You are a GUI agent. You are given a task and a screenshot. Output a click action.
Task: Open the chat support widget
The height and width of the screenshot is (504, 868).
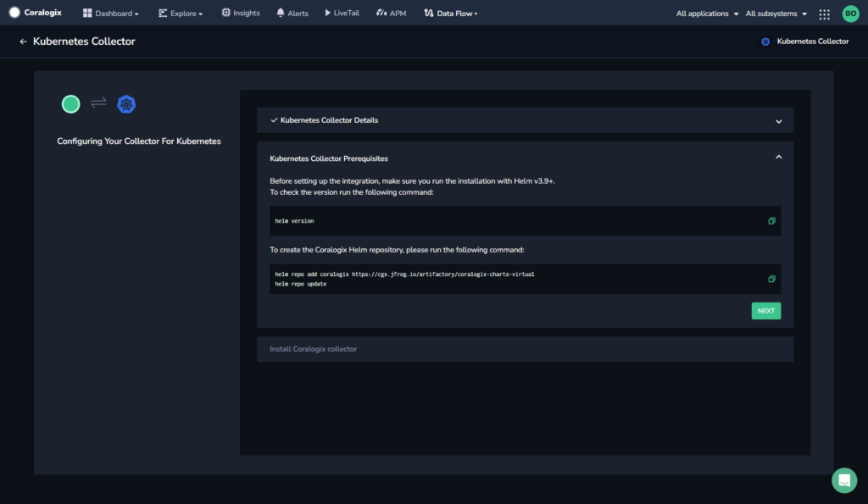[x=844, y=480]
